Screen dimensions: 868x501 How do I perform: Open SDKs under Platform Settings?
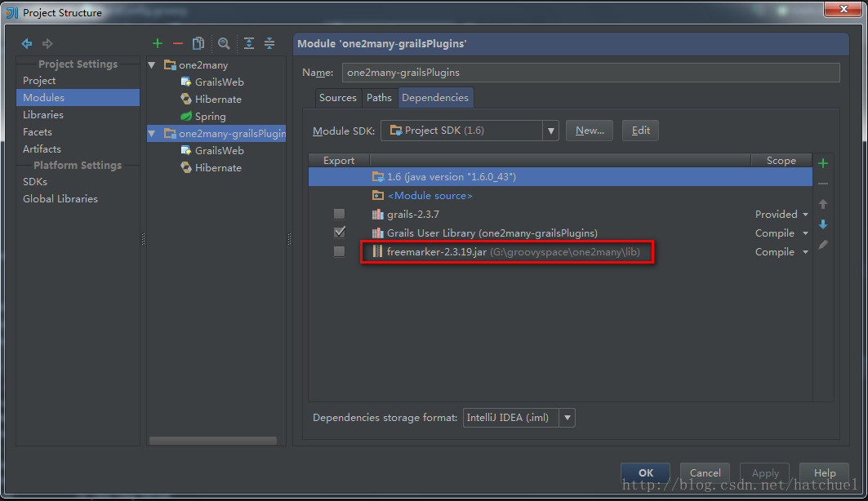click(35, 182)
